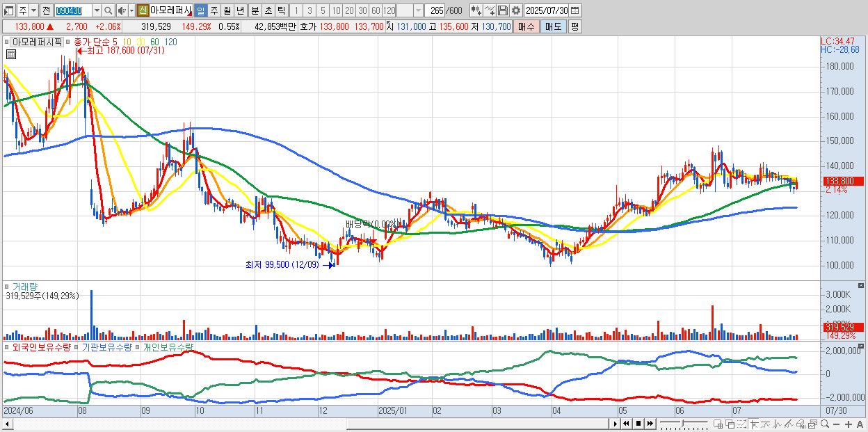Open the search magnifier next to stock code
This screenshot has height=432, width=868.
(x=108, y=10)
